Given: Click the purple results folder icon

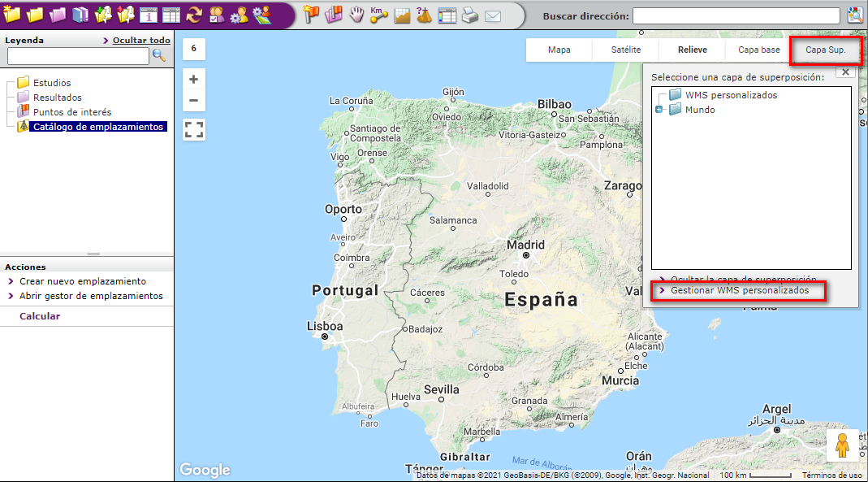Looking at the screenshot, I should (x=57, y=15).
